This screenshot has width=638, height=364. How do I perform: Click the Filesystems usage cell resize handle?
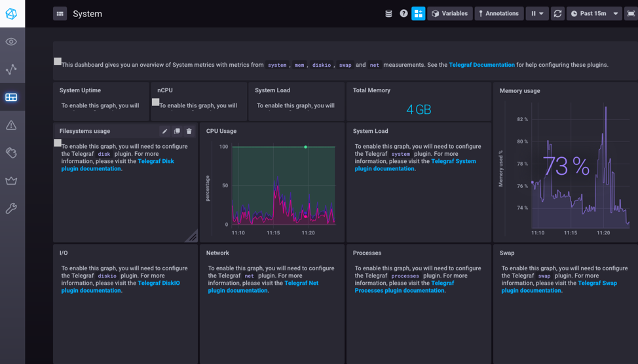[x=192, y=236]
